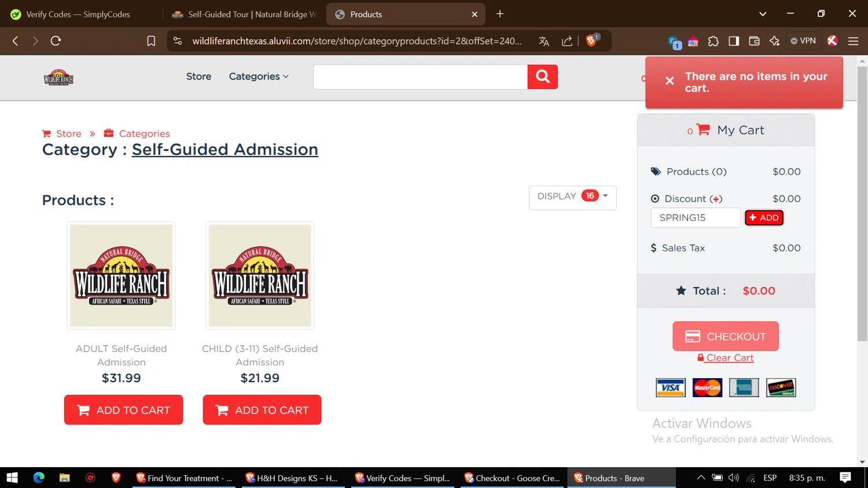This screenshot has height=488, width=868.
Task: Open CHILD Self-Guided Admission thumbnail
Action: click(x=260, y=276)
